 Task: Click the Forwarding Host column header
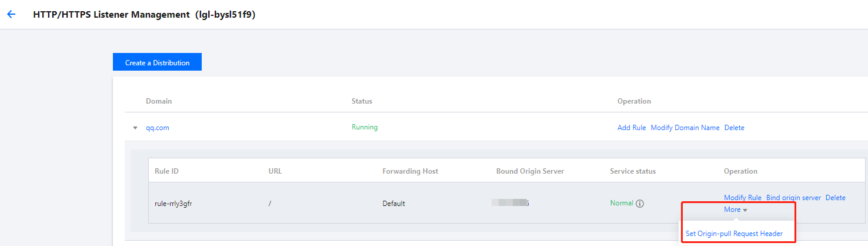(x=410, y=171)
